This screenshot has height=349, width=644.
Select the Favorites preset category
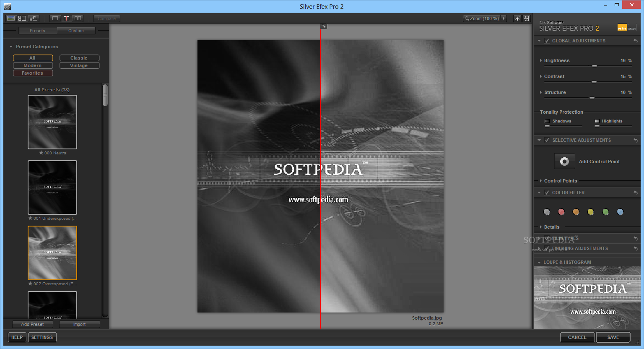tap(33, 73)
